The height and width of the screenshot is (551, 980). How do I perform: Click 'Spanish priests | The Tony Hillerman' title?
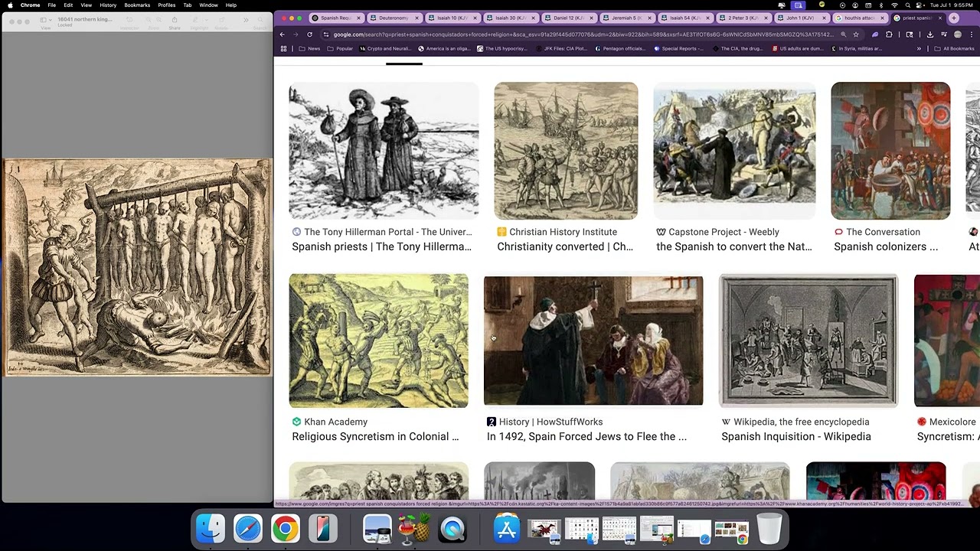tap(381, 246)
